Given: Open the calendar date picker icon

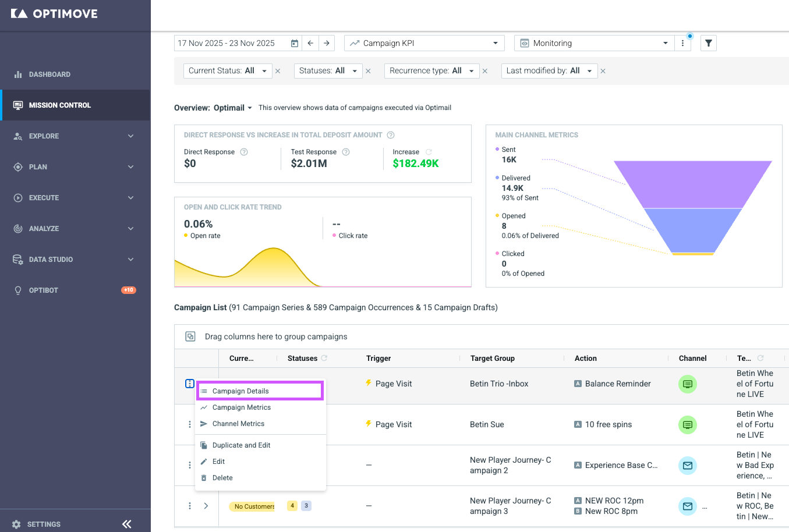Looking at the screenshot, I should pyautogui.click(x=295, y=43).
